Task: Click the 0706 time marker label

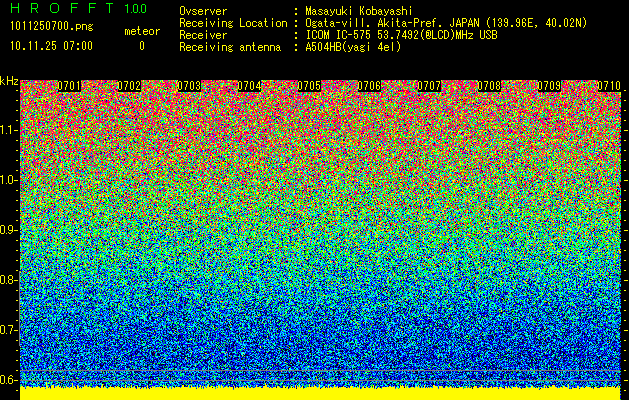Action: (x=369, y=86)
